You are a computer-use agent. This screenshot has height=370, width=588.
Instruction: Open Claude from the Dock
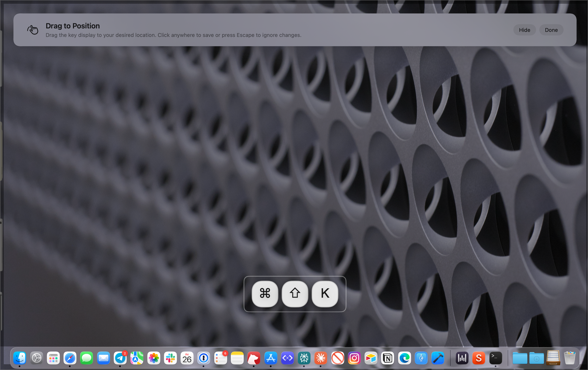coord(321,358)
